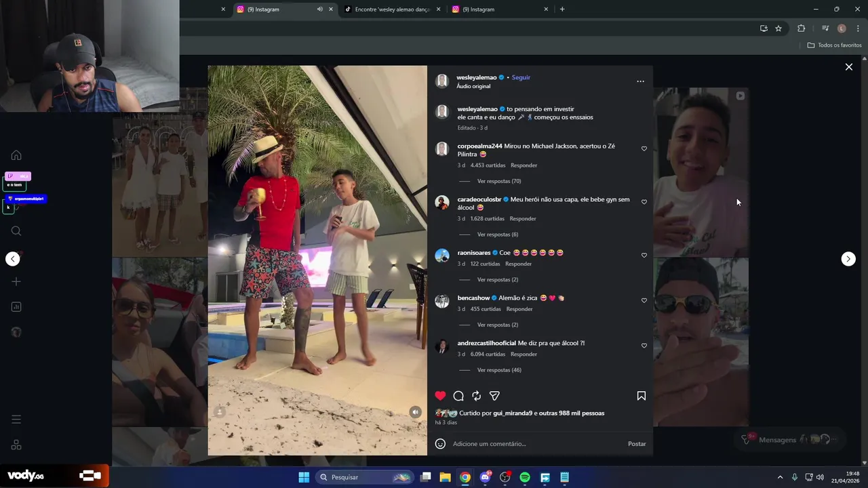This screenshot has height=488, width=868.
Task: Reply to corpoealma244's comment
Action: [524, 165]
